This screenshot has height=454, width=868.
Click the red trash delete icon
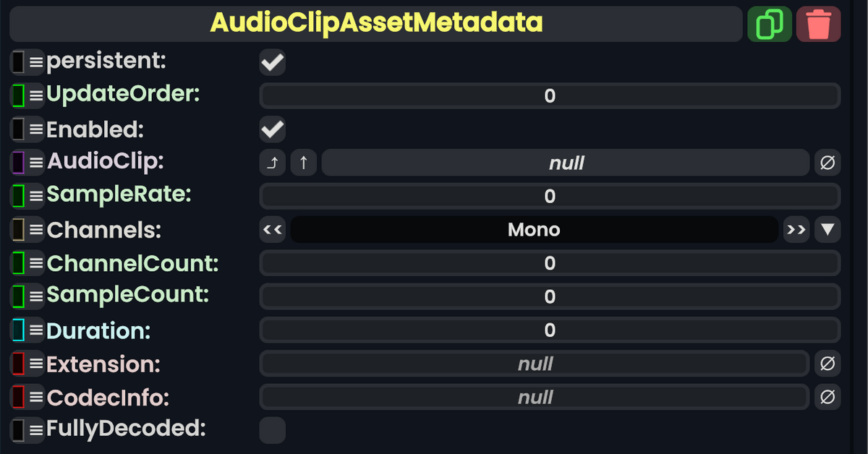click(x=818, y=23)
